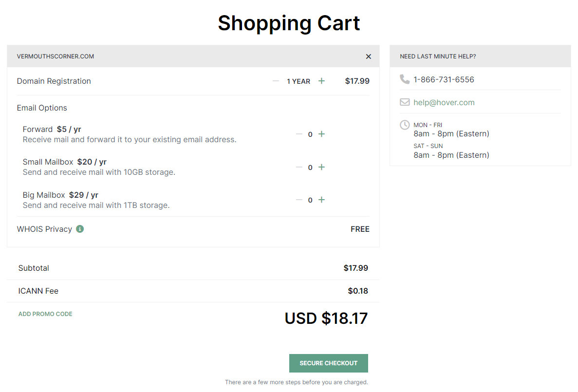Open the help@hover.com email link
Screen dimensions: 578x392
click(444, 102)
